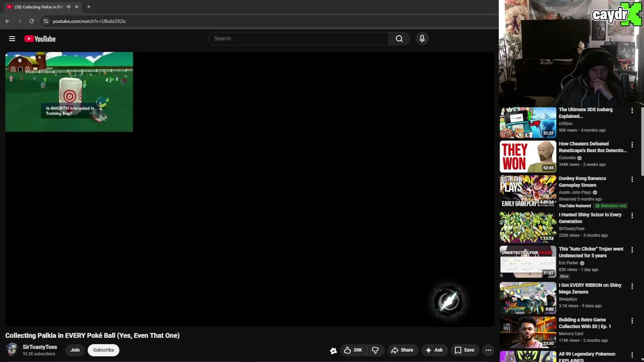The image size is (644, 362).
Task: Open Ultimate 3DS Iceberg video thumbnail
Action: coord(528,122)
